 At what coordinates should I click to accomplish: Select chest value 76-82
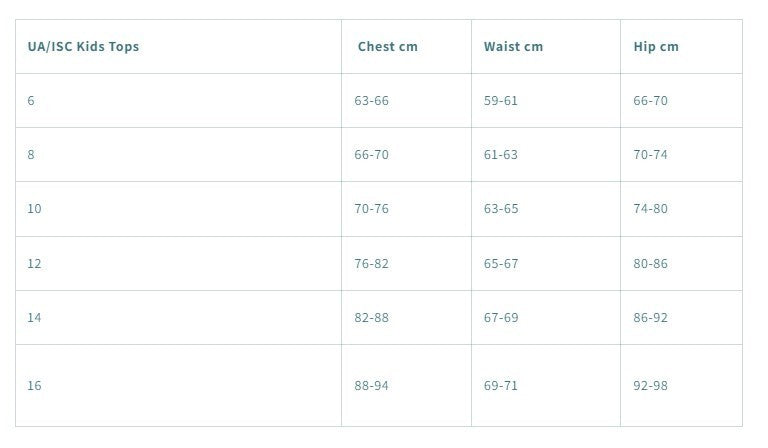pyautogui.click(x=371, y=264)
